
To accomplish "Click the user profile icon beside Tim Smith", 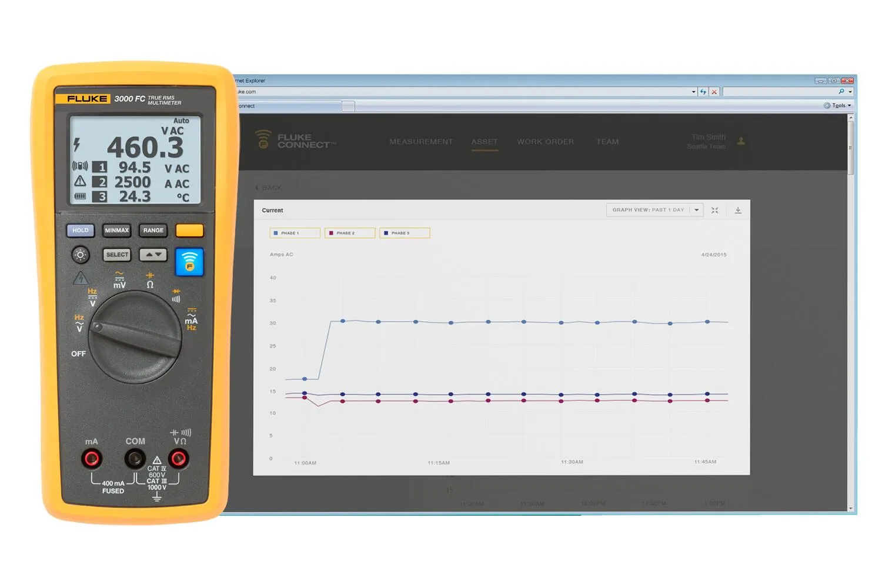I will coord(741,141).
